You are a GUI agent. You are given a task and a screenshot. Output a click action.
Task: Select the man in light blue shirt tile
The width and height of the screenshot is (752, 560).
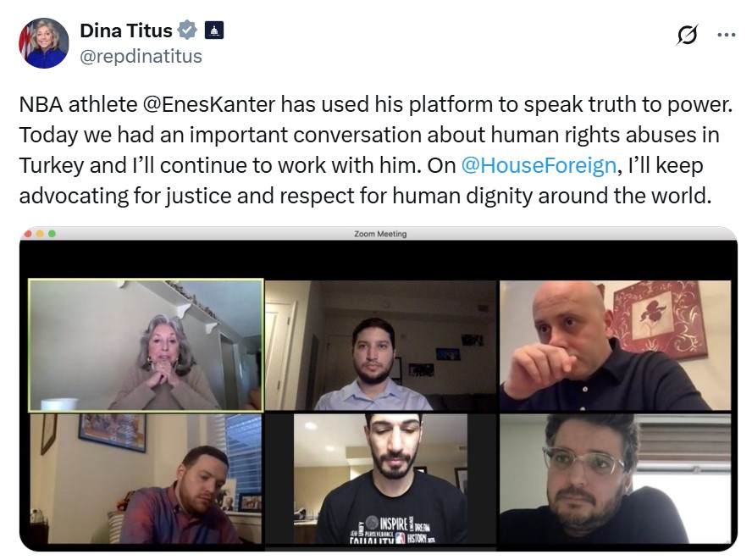coord(381,345)
